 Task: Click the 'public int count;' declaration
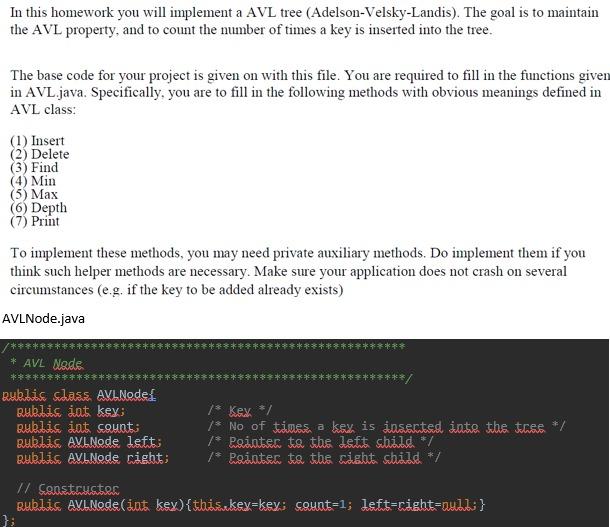pyautogui.click(x=78, y=426)
